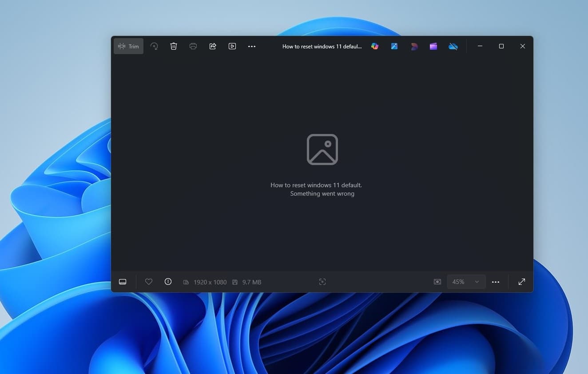Open the 45% zoom level dropdown
Screen dimensions: 588x374
pyautogui.click(x=466, y=282)
